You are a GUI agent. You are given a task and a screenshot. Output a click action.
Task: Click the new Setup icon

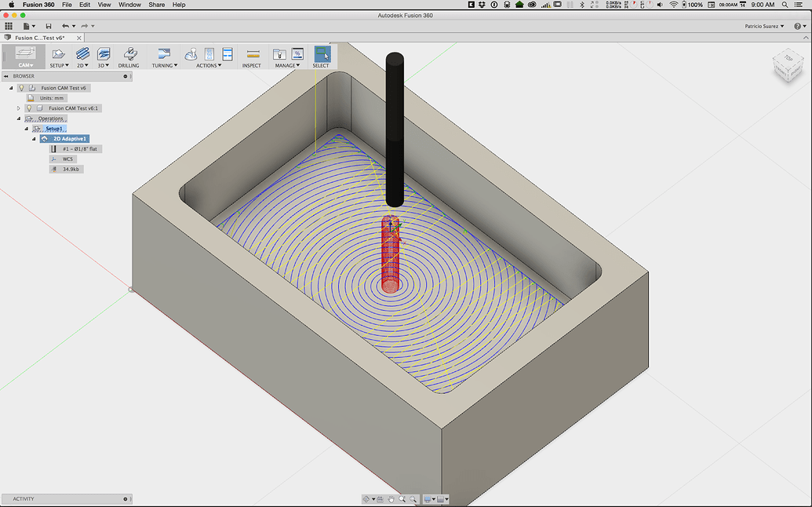point(59,54)
